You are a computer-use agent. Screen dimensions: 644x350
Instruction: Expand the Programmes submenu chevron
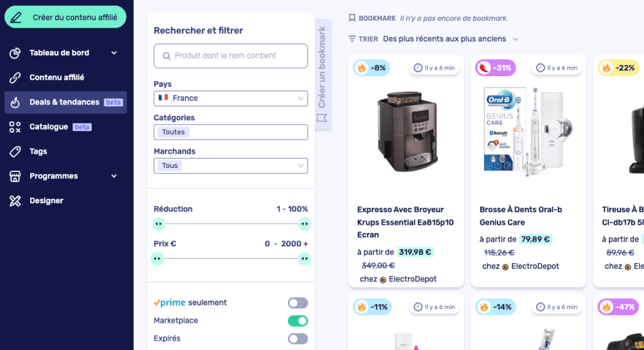[x=114, y=176]
